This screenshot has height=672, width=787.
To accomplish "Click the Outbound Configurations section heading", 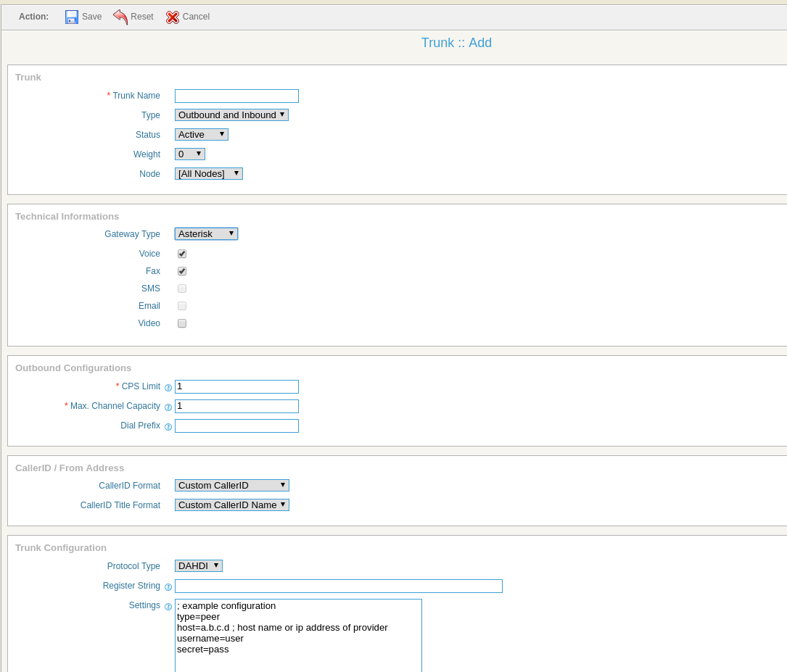I will [73, 368].
